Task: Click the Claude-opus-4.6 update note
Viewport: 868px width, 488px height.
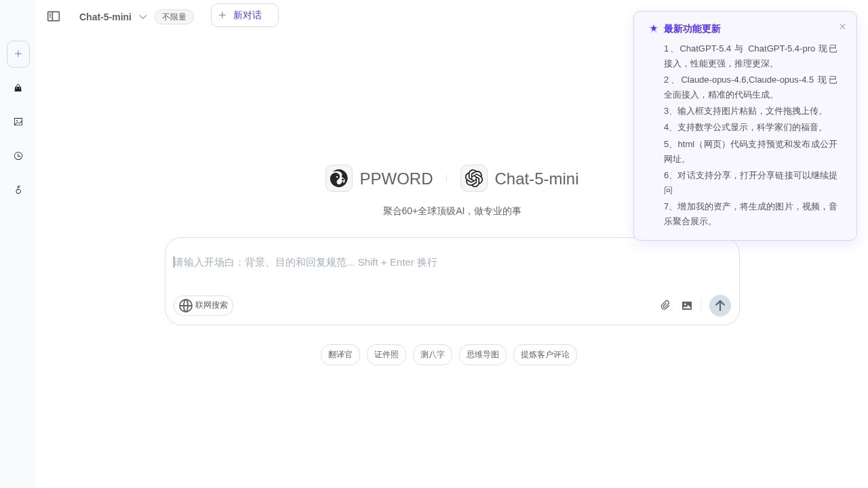Action: (x=751, y=87)
